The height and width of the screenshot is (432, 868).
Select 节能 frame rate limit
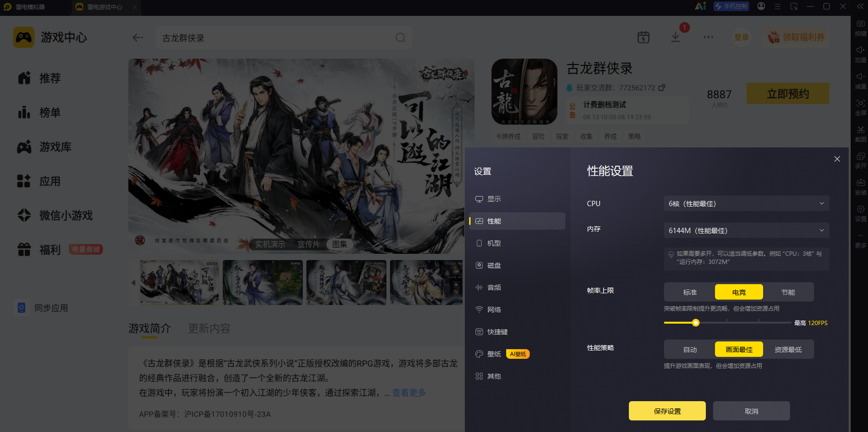(x=788, y=292)
